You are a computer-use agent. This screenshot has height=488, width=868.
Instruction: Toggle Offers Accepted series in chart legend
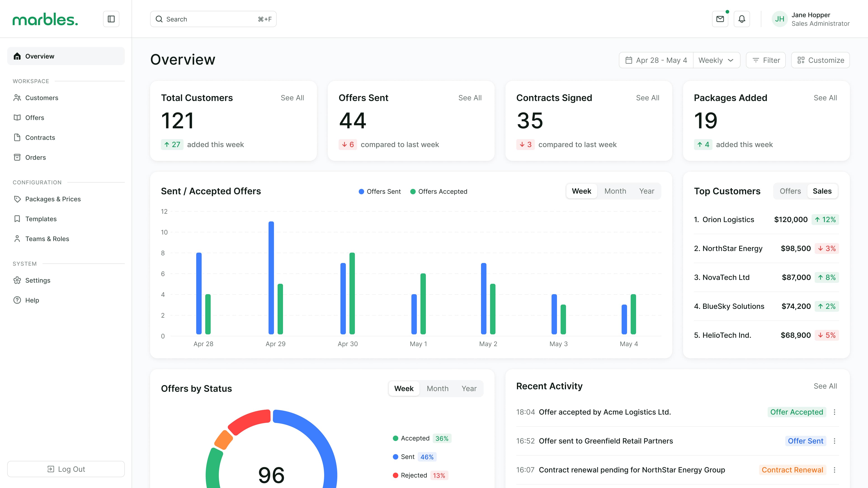[x=439, y=192]
